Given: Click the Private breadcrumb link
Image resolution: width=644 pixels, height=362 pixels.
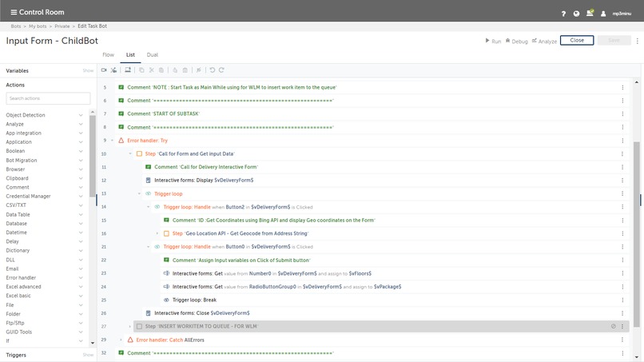Looking at the screenshot, I should [62, 26].
